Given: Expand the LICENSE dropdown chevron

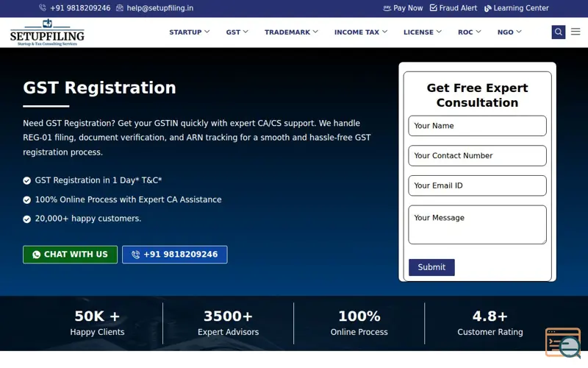Looking at the screenshot, I should [439, 32].
